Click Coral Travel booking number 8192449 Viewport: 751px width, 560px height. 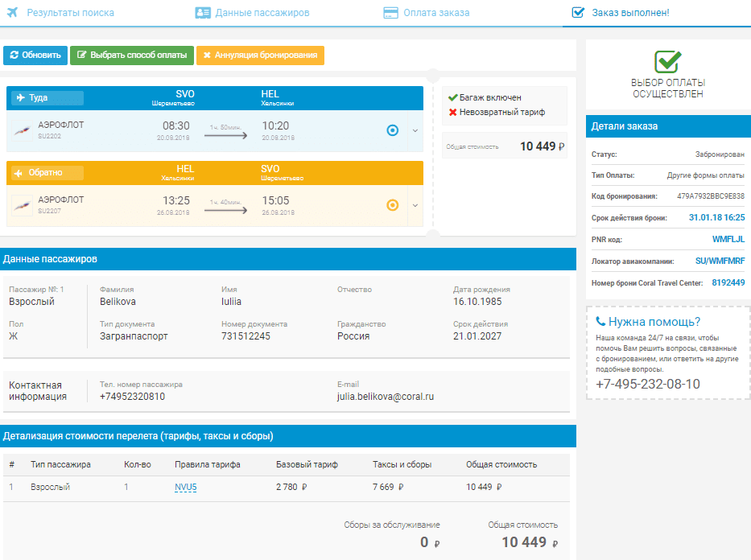click(x=728, y=282)
